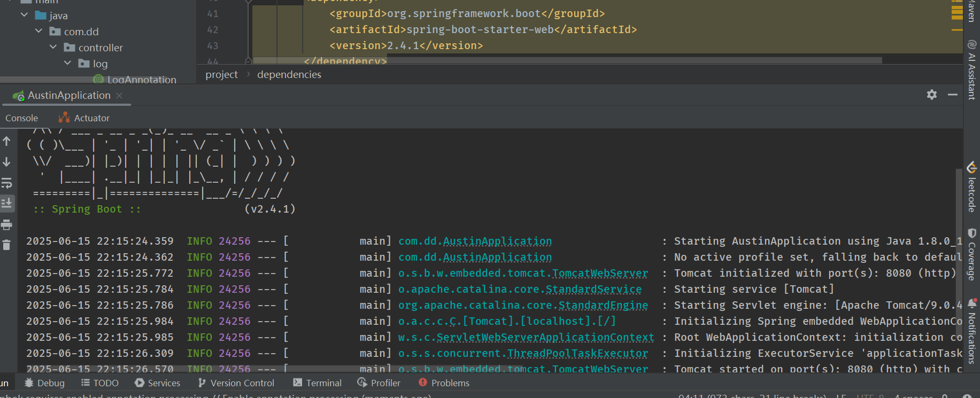Click the down-arrow stack trace navigation icon
This screenshot has height=398, width=980.
(6, 162)
